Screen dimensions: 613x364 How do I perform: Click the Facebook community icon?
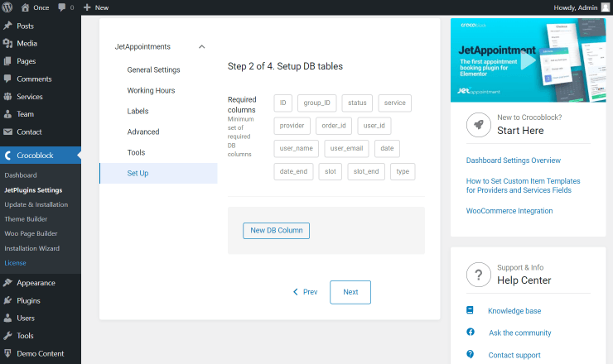(x=471, y=333)
